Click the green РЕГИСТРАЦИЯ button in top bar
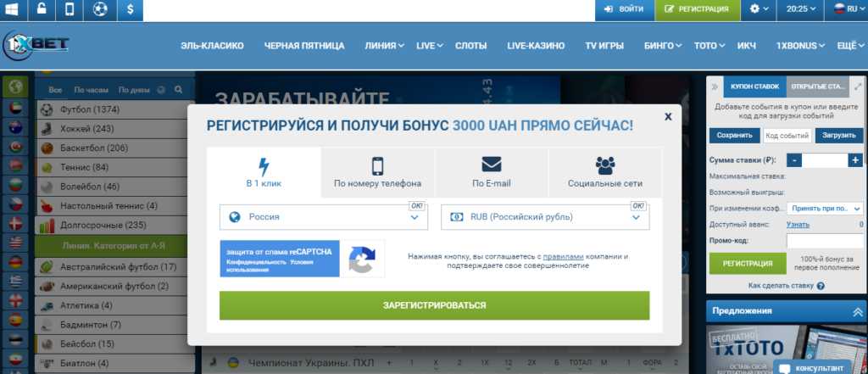This screenshot has height=374, width=868. [697, 9]
